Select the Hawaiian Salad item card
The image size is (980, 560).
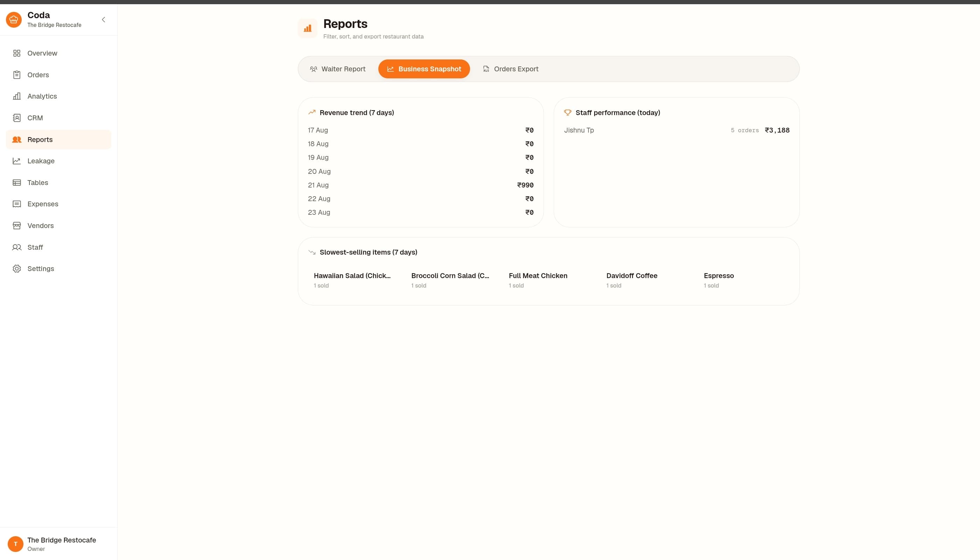point(353,280)
